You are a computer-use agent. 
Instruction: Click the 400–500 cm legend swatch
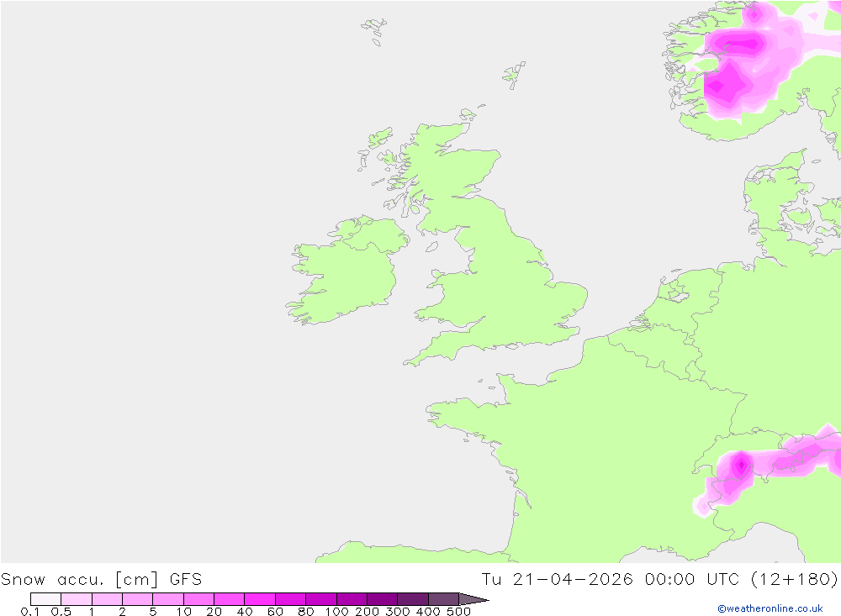click(443, 599)
